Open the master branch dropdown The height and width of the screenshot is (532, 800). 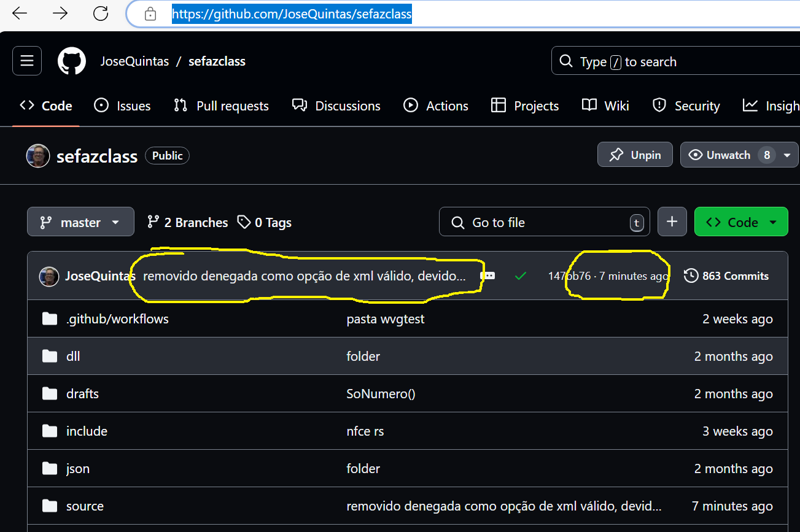tap(80, 222)
